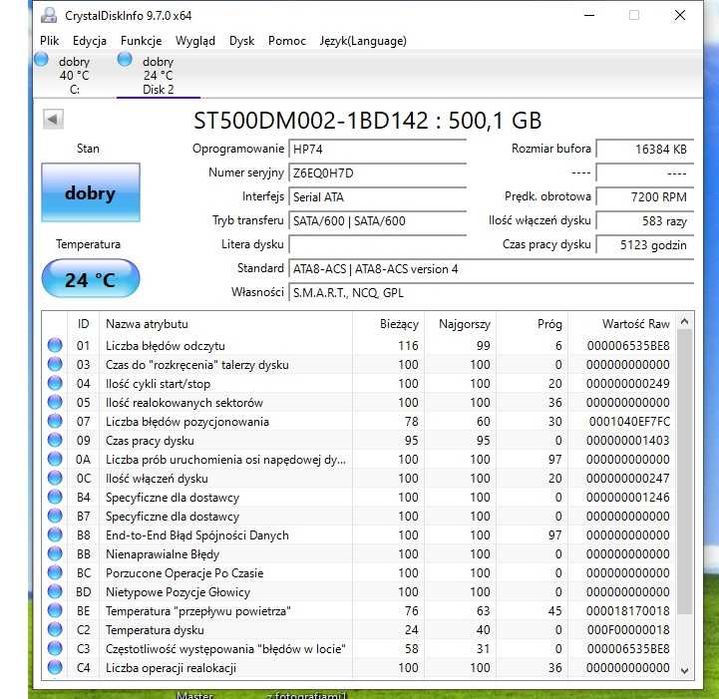Click the Najgorszy column header
The height and width of the screenshot is (699, 719).
pyautogui.click(x=460, y=324)
